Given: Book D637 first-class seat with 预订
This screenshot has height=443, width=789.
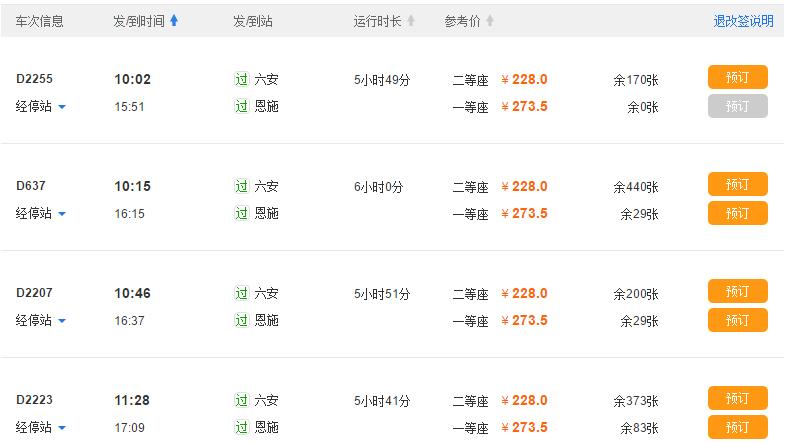Looking at the screenshot, I should (737, 213).
